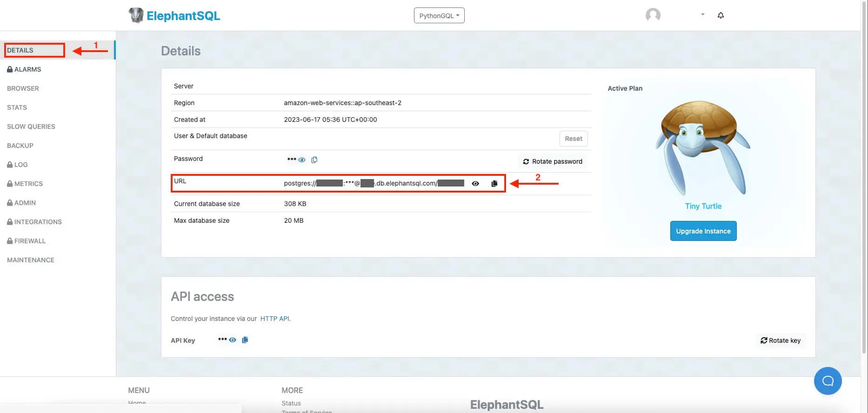Click the Rotate key button
This screenshot has height=413, width=868.
point(781,340)
